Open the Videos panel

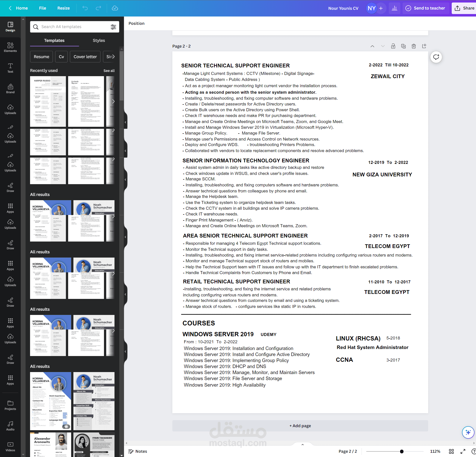tap(10, 447)
